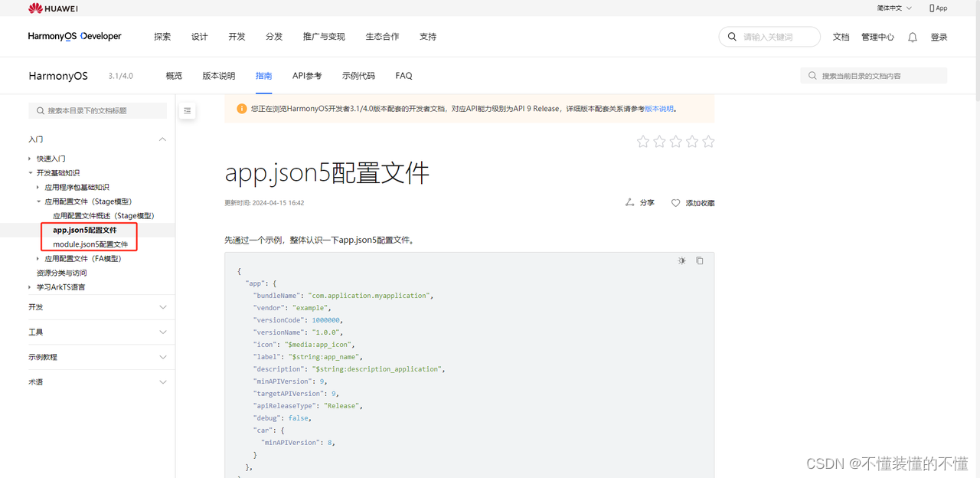The height and width of the screenshot is (478, 980).
Task: Switch to the 版本说明 tab
Action: click(x=219, y=76)
